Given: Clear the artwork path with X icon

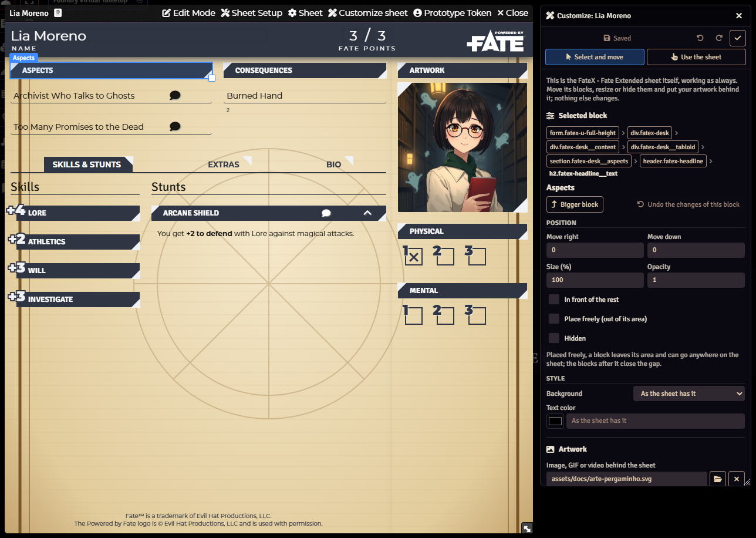Looking at the screenshot, I should point(737,479).
